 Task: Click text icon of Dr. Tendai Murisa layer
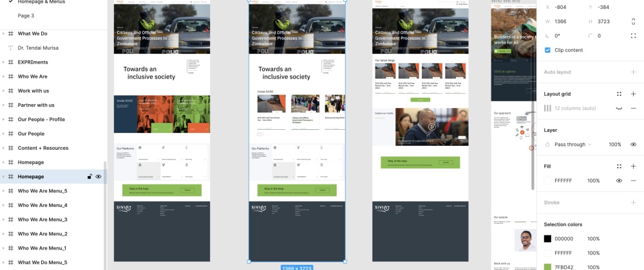click(11, 48)
